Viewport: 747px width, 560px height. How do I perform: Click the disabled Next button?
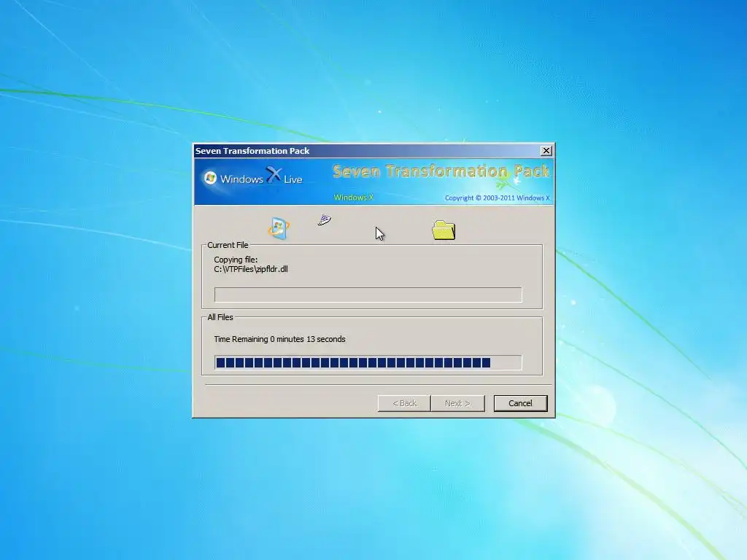point(457,403)
